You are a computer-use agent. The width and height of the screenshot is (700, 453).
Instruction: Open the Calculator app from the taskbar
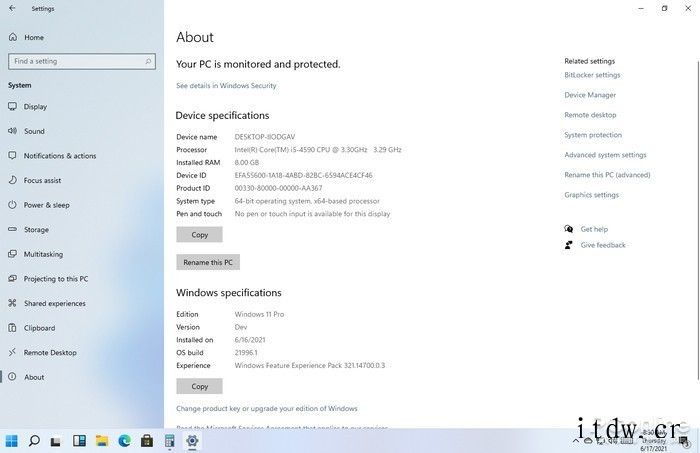click(x=170, y=441)
